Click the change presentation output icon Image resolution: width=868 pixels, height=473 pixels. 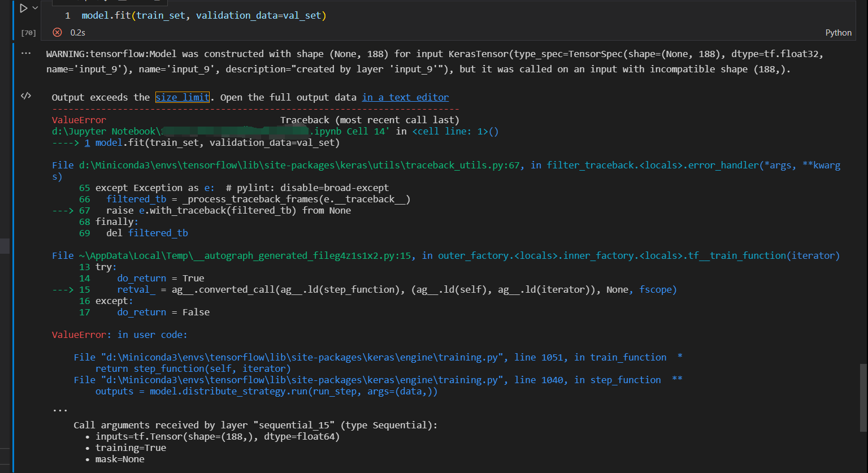coord(25,96)
